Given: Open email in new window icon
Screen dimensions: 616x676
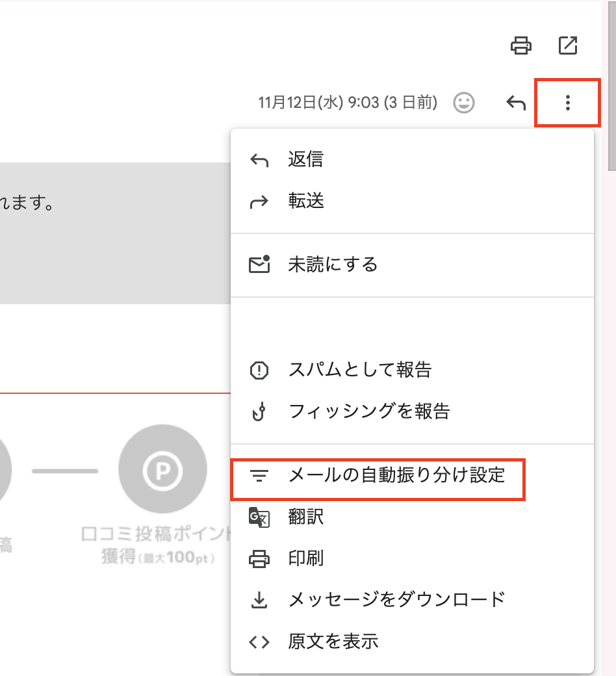Looking at the screenshot, I should [568, 46].
